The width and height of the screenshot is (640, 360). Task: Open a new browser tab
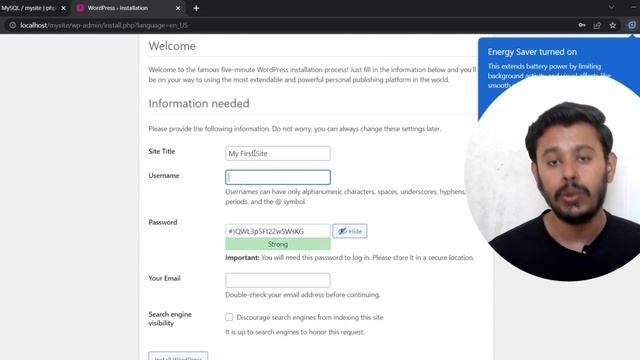tap(196, 8)
